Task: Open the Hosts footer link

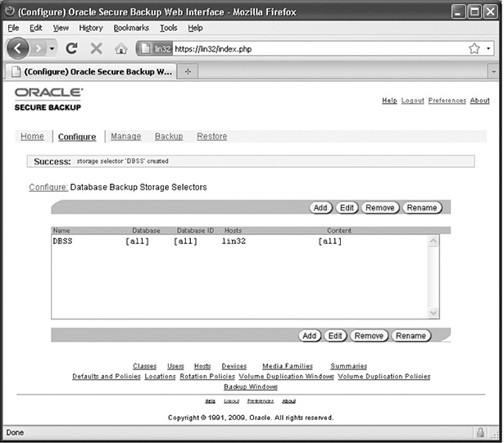Action: [x=202, y=366]
